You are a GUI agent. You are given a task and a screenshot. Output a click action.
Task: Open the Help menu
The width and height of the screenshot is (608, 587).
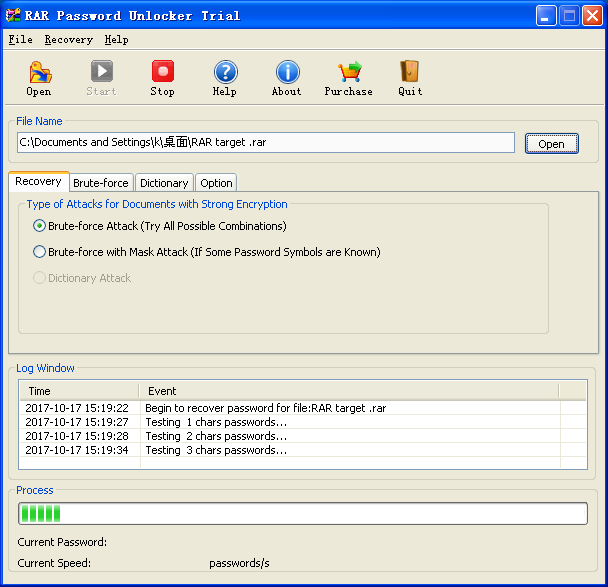pos(116,40)
